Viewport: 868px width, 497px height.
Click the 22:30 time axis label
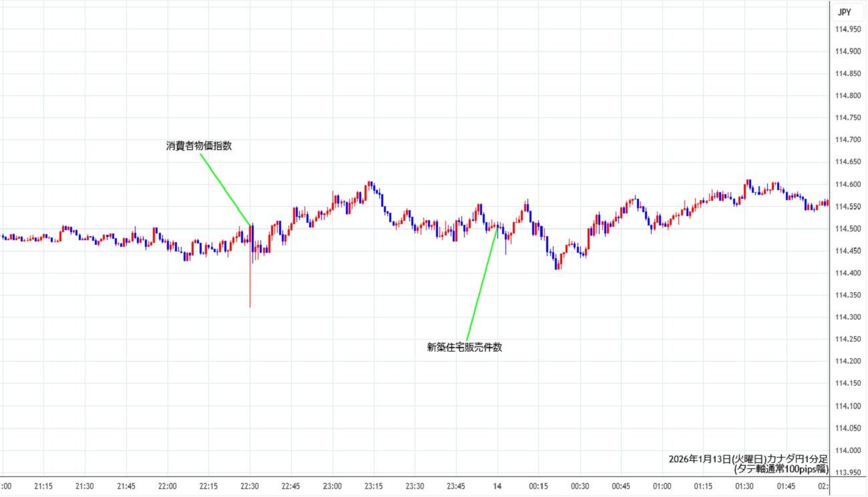(x=250, y=486)
